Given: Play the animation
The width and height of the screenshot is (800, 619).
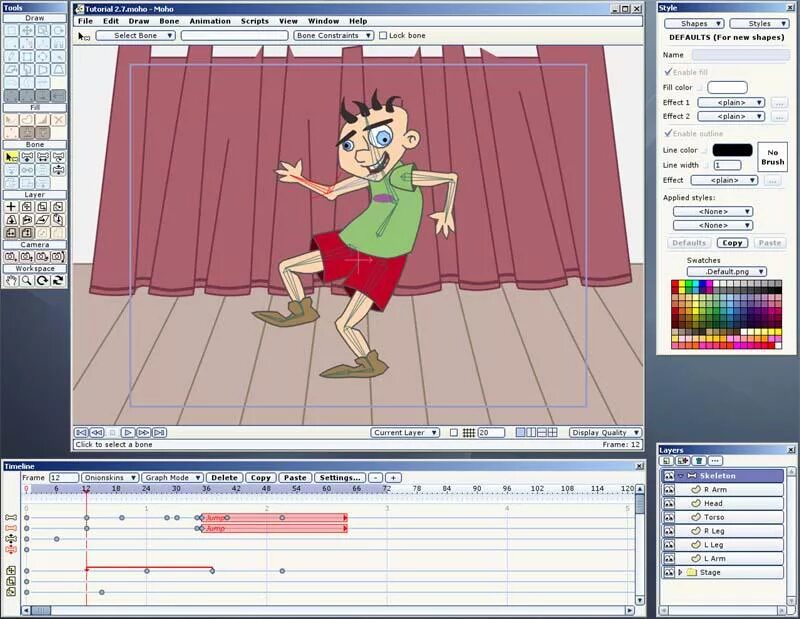Looking at the screenshot, I should (128, 433).
